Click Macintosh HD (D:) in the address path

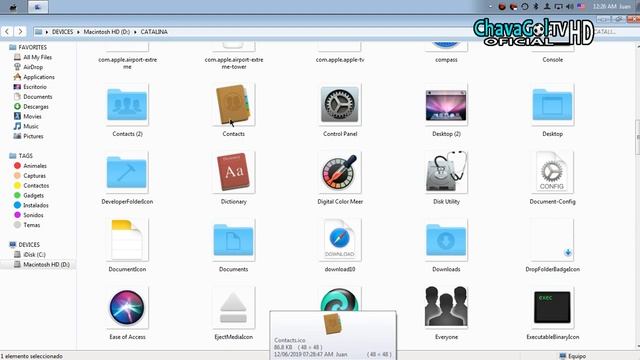[x=107, y=32]
